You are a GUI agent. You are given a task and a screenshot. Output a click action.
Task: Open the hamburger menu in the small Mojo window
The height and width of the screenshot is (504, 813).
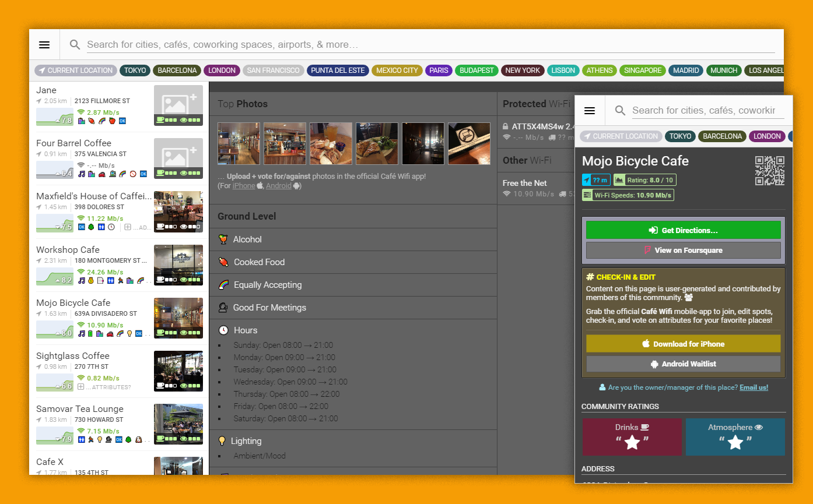(590, 111)
